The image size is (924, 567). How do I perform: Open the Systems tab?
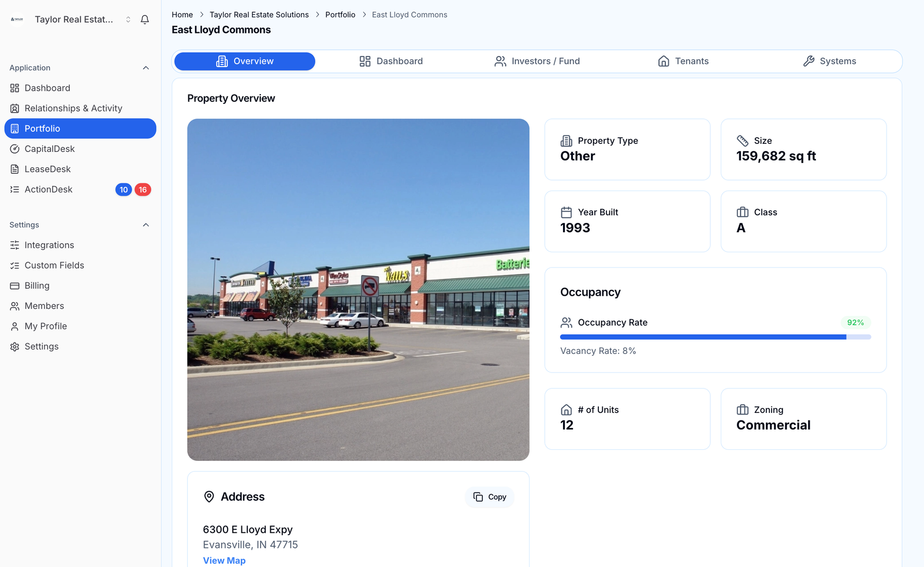pos(829,61)
